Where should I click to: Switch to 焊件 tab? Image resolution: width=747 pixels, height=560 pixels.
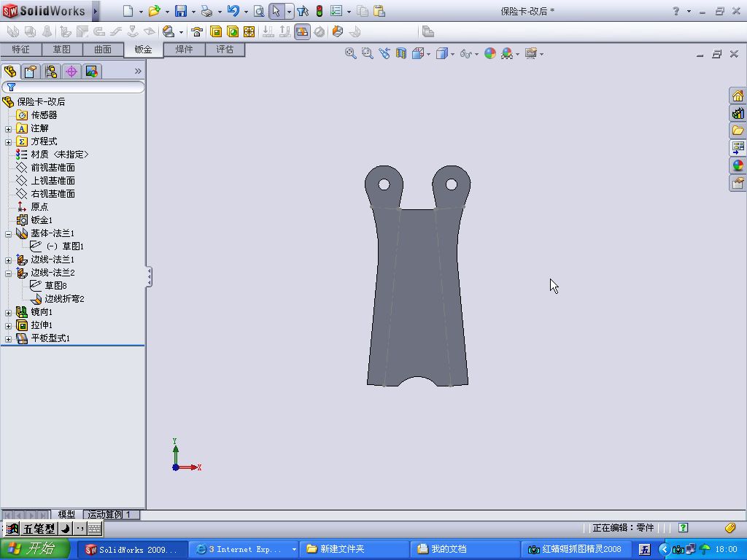[x=185, y=49]
